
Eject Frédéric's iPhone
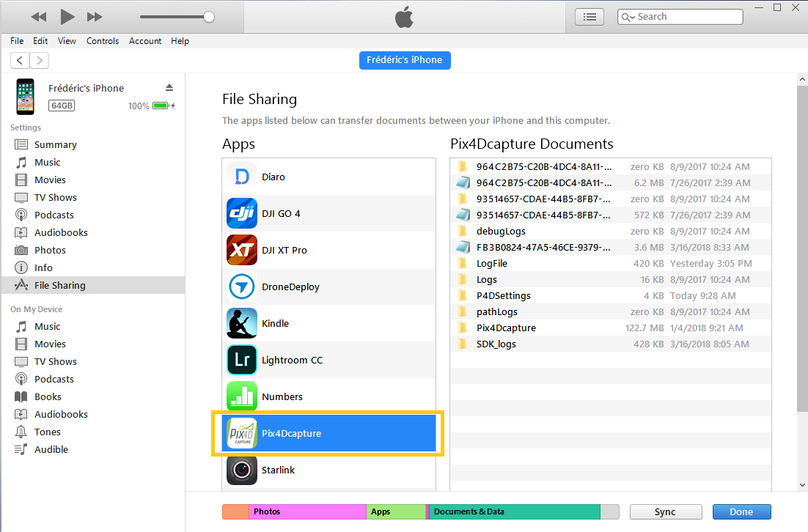click(169, 87)
